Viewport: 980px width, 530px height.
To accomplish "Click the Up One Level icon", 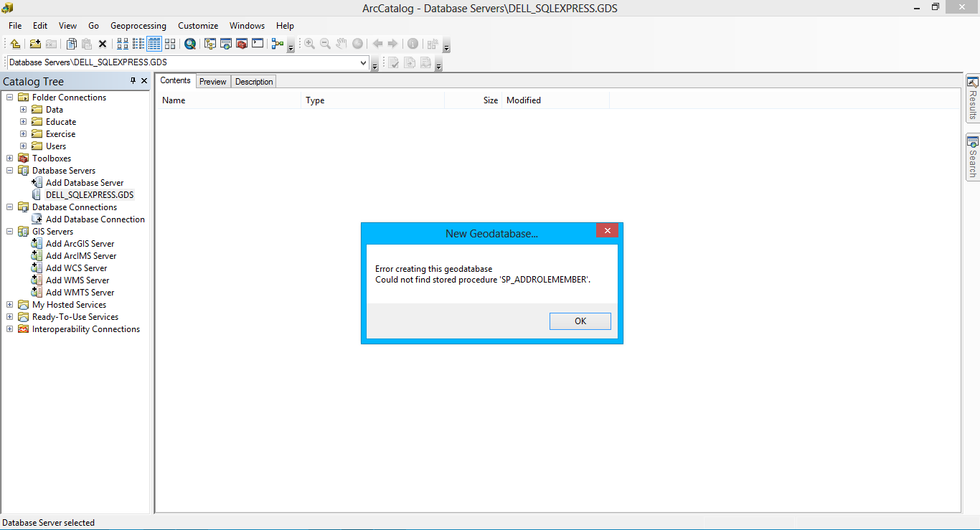I will pos(15,44).
